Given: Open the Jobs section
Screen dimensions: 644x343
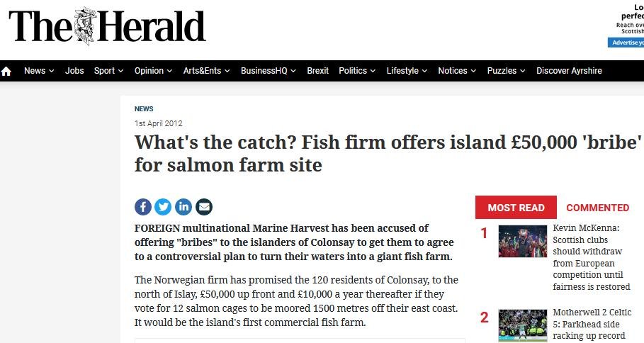Looking at the screenshot, I should tap(74, 71).
